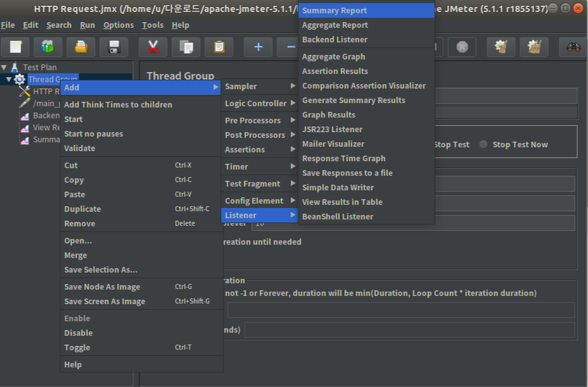
Task: Choose Backend Listener from submenu
Action: click(366, 39)
